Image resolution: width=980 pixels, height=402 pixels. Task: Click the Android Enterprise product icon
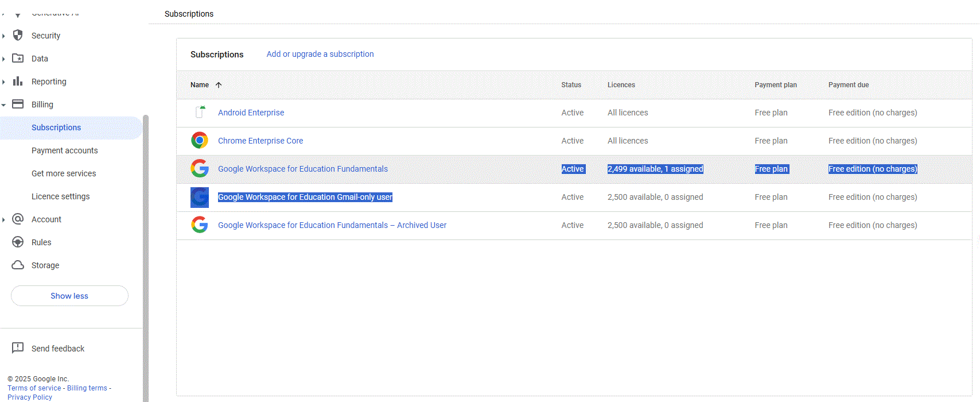200,112
